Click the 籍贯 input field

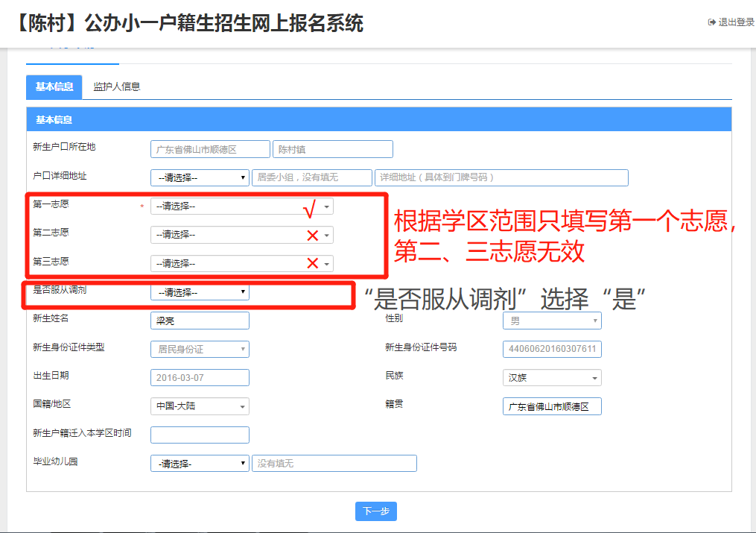[551, 406]
